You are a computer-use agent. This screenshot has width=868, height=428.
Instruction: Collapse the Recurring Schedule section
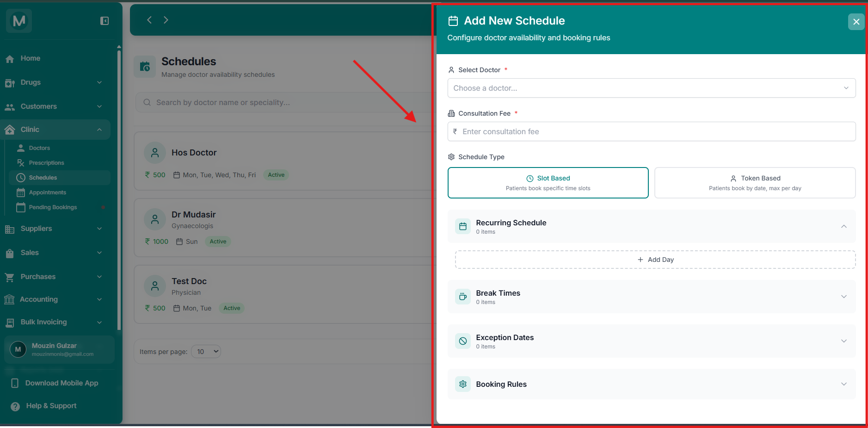click(844, 226)
